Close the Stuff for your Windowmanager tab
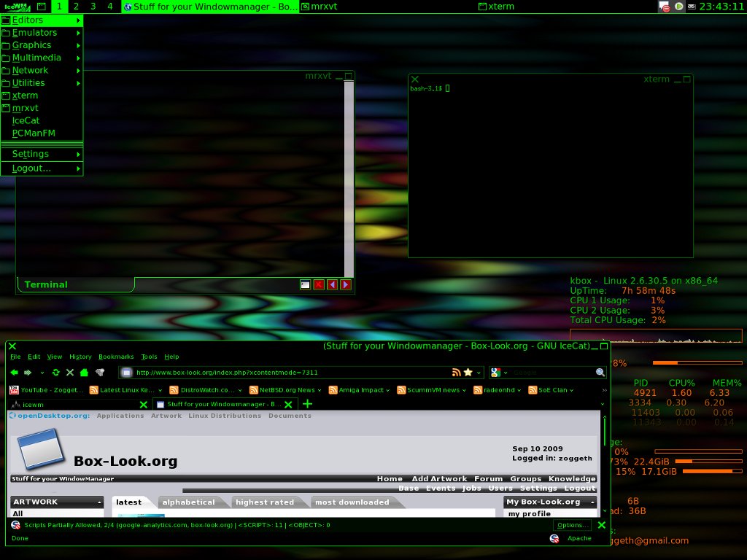The image size is (747, 560). click(288, 404)
